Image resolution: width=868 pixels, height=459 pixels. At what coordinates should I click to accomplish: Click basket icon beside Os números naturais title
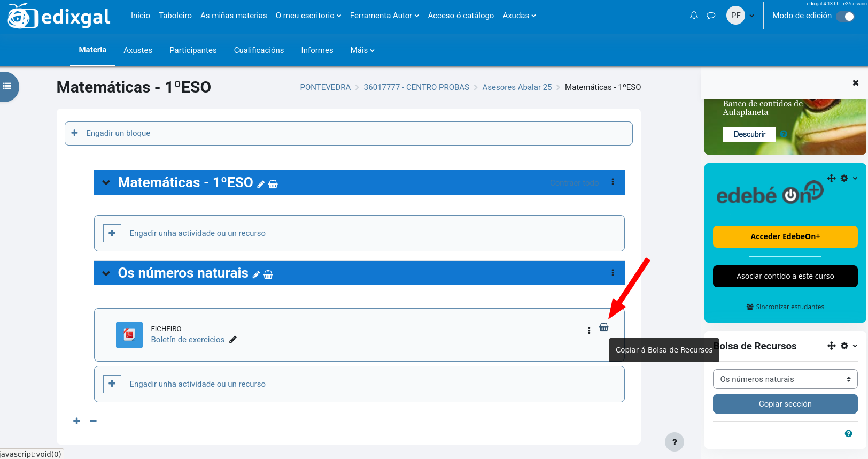[x=268, y=274]
